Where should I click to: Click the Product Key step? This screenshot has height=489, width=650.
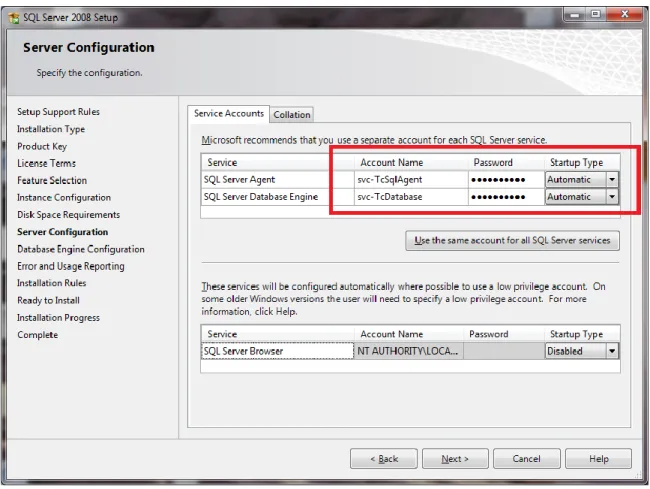coord(42,146)
